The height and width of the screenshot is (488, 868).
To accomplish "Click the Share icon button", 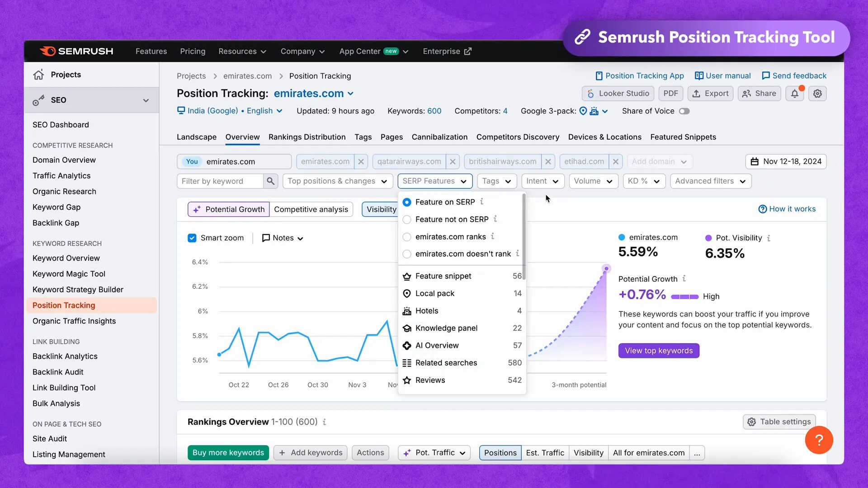I will pos(761,93).
